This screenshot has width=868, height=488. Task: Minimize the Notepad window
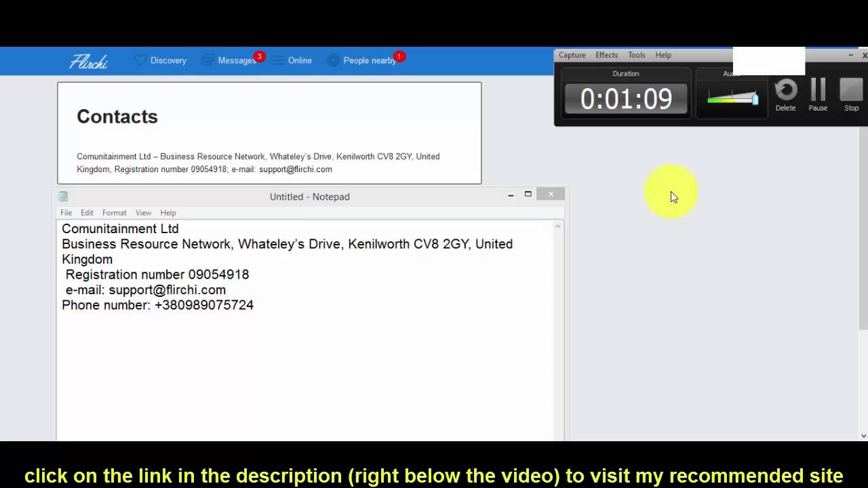click(511, 195)
